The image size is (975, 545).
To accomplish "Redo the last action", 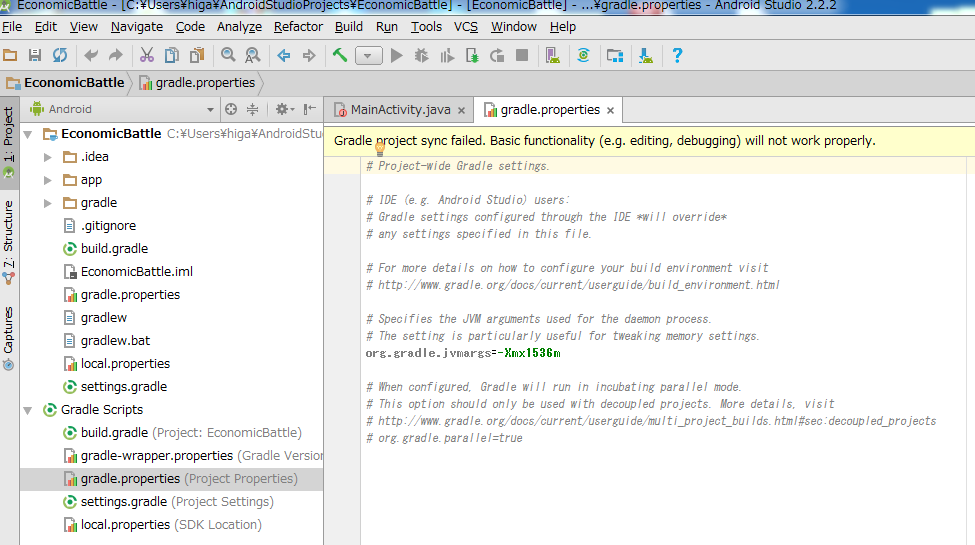I will (x=116, y=55).
